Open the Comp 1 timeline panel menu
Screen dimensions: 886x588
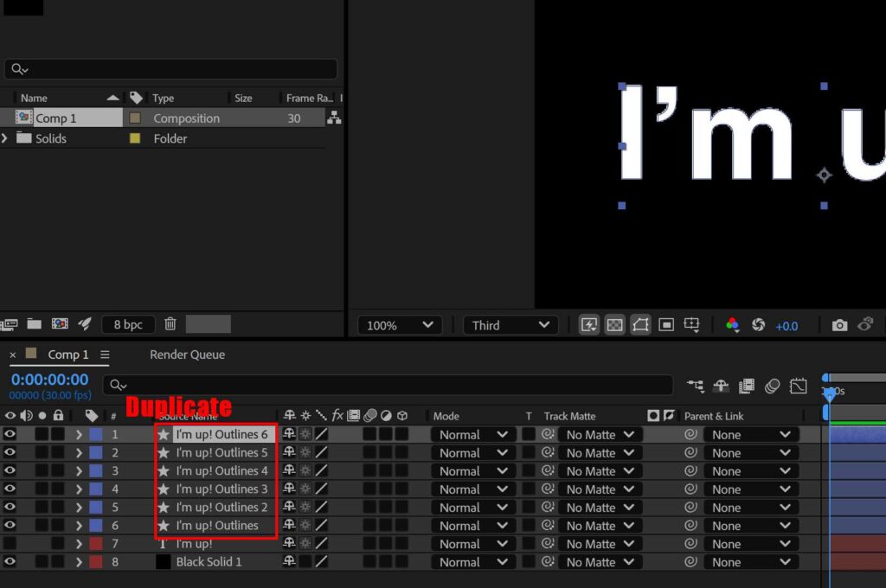click(105, 355)
